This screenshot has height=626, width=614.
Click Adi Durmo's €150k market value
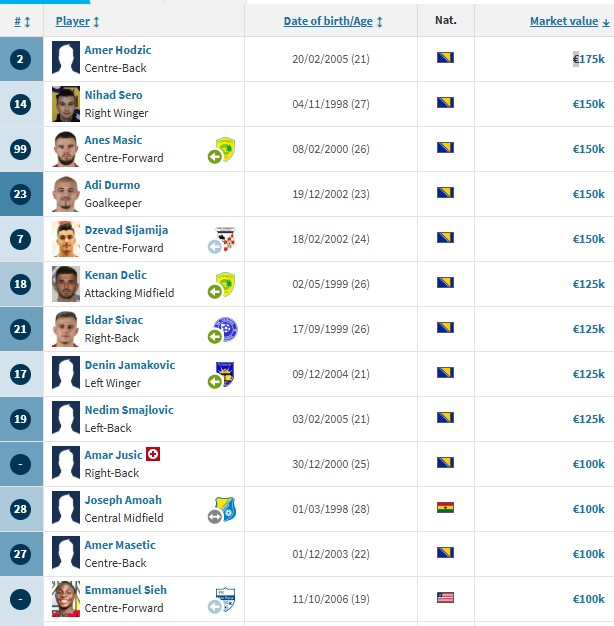[588, 194]
